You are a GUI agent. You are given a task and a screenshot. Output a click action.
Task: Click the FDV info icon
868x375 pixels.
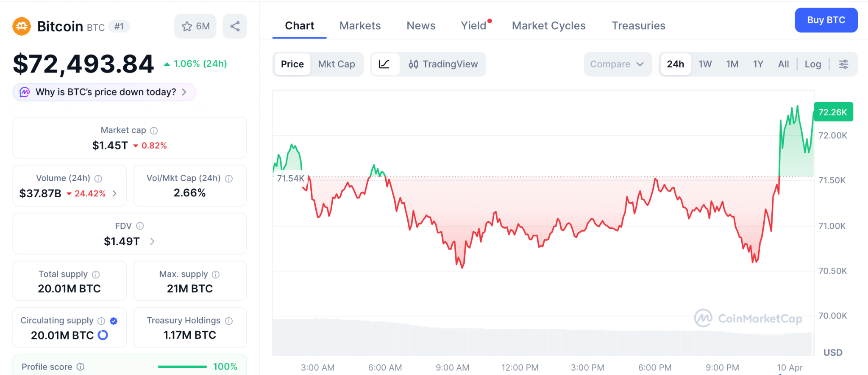tap(140, 226)
